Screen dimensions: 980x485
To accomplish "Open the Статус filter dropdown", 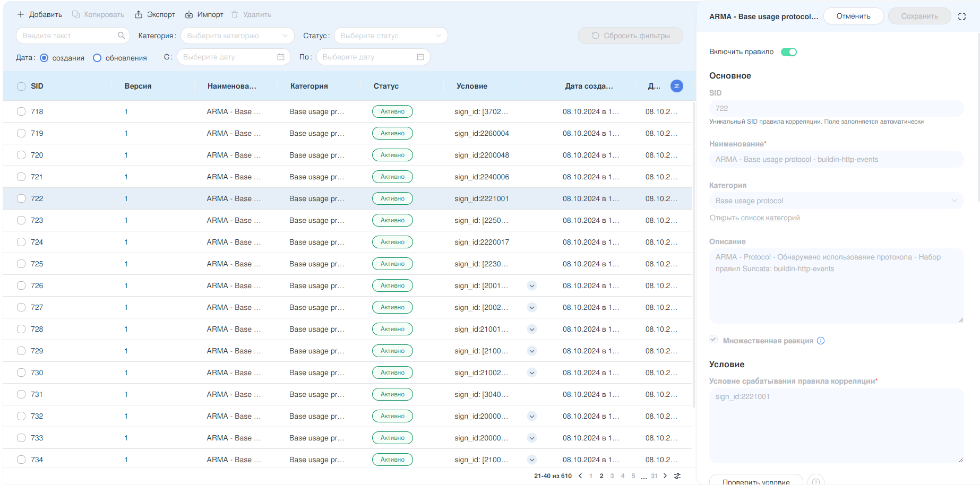I will pos(390,36).
